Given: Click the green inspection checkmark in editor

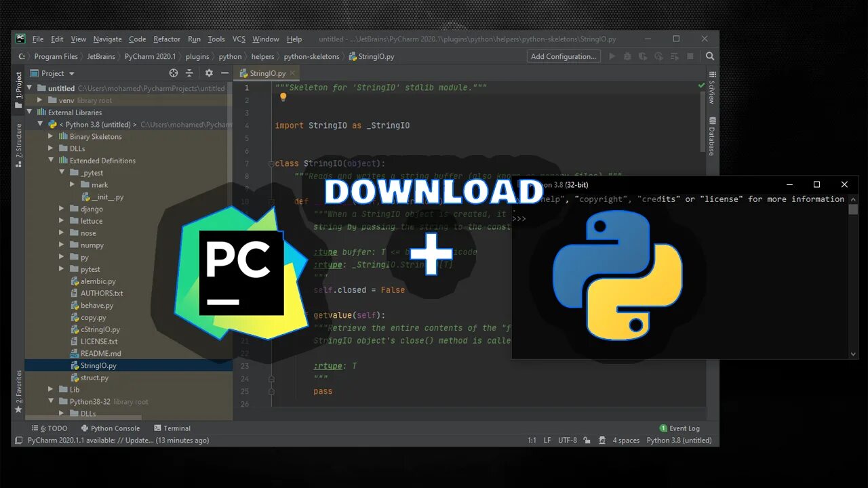Looking at the screenshot, I should (x=701, y=86).
